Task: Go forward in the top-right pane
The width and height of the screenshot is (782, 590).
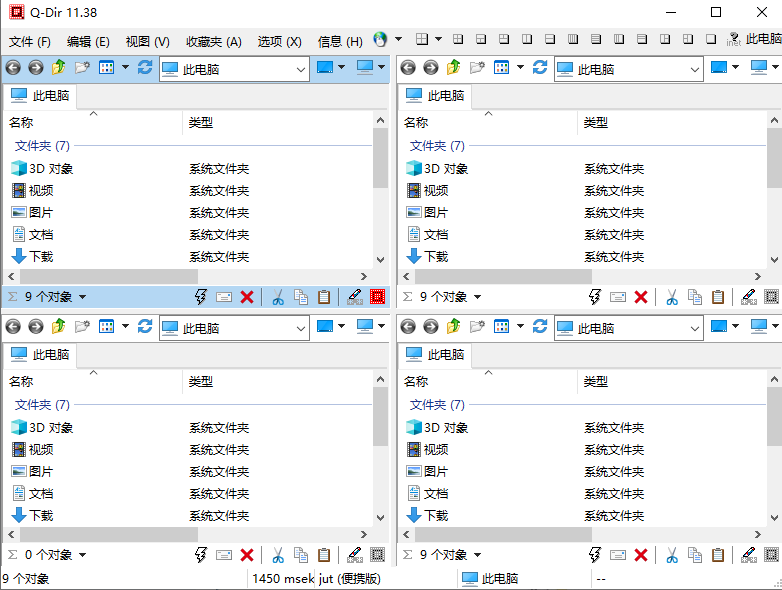Action: pos(430,67)
